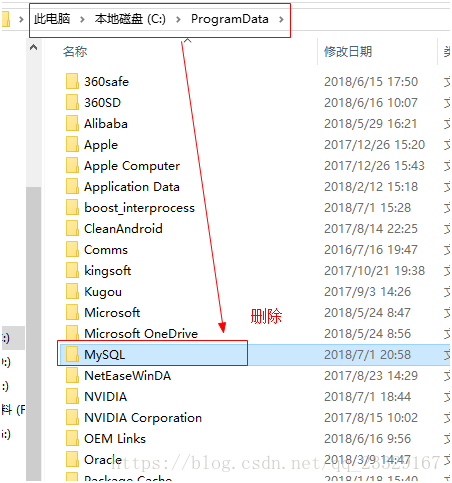Click the boost_interprocess folder icon
The height and width of the screenshot is (483, 452).
(x=72, y=207)
